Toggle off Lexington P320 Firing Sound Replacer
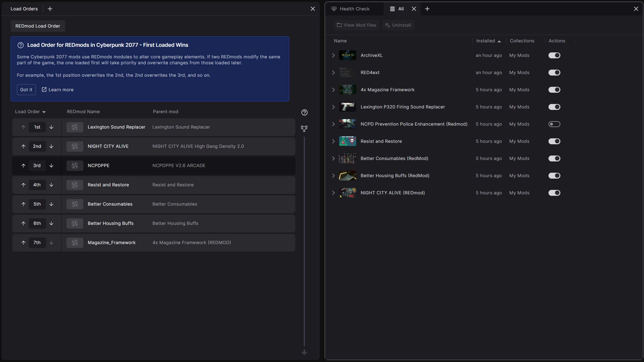This screenshot has width=644, height=362. (x=554, y=107)
